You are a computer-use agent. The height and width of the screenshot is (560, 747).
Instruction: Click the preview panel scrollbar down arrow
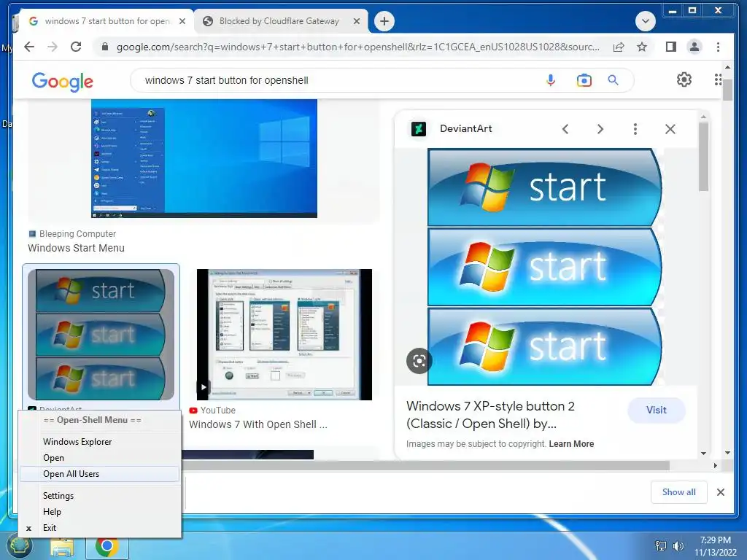704,454
